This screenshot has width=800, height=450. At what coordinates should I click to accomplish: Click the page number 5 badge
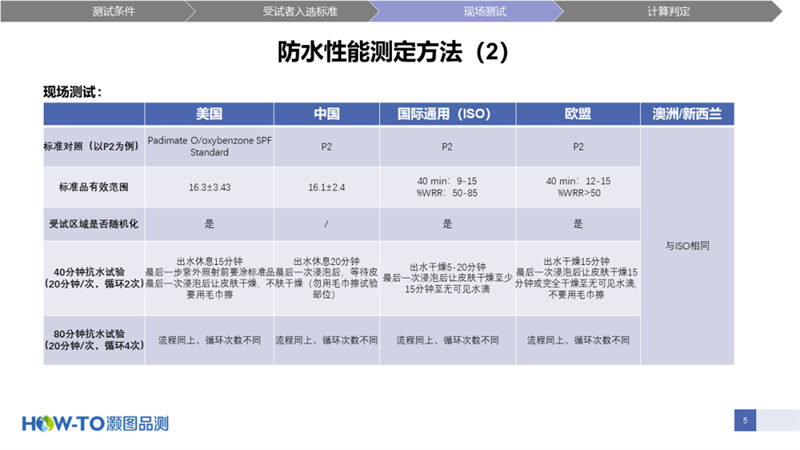[x=745, y=421]
